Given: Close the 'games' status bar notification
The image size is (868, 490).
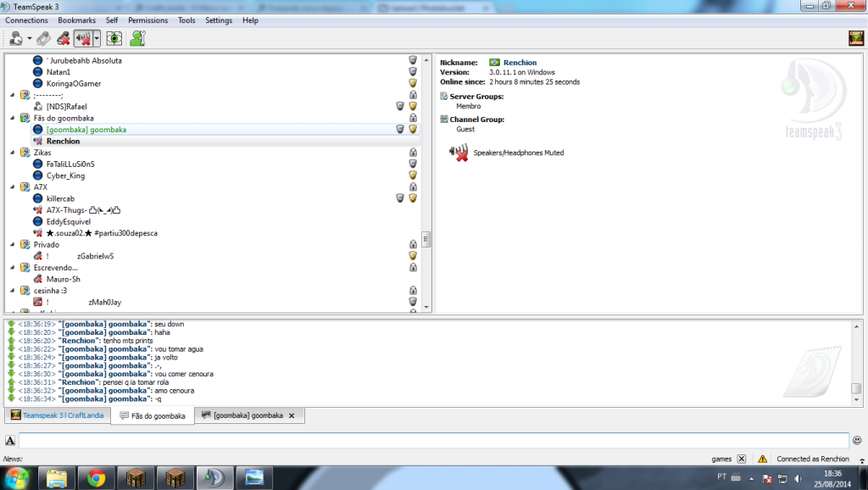Looking at the screenshot, I should (x=741, y=459).
